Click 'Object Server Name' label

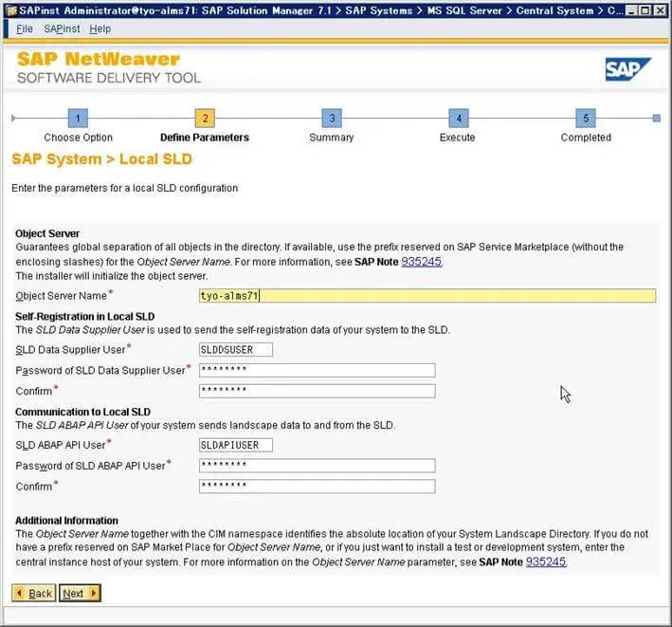(x=61, y=296)
